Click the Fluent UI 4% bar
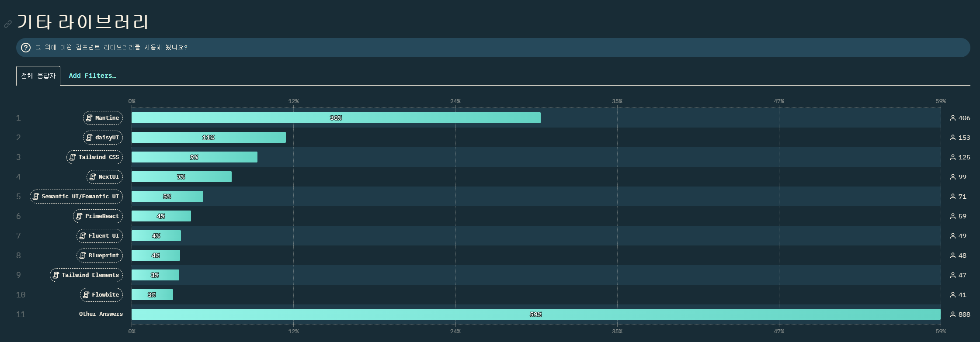Screen dimensions: 980x342 pos(156,236)
